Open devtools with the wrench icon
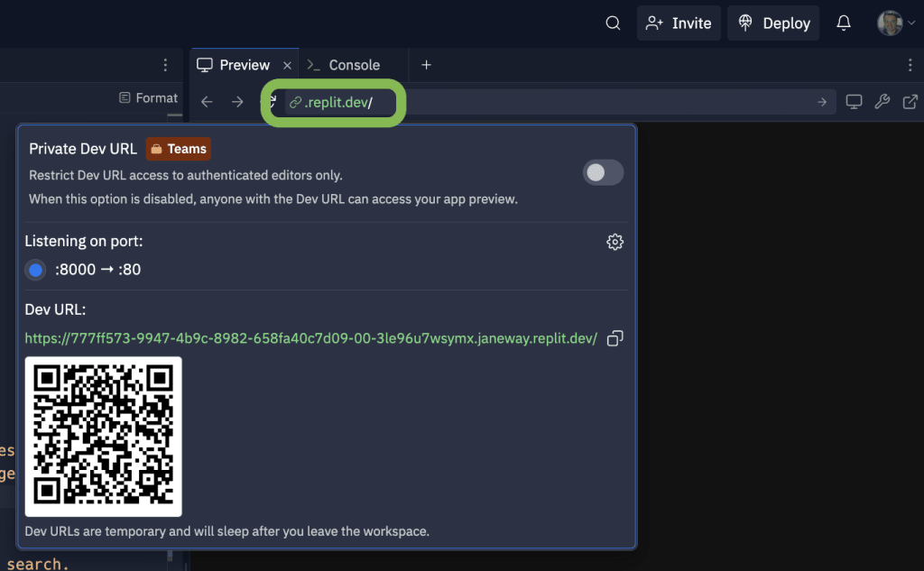 882,102
